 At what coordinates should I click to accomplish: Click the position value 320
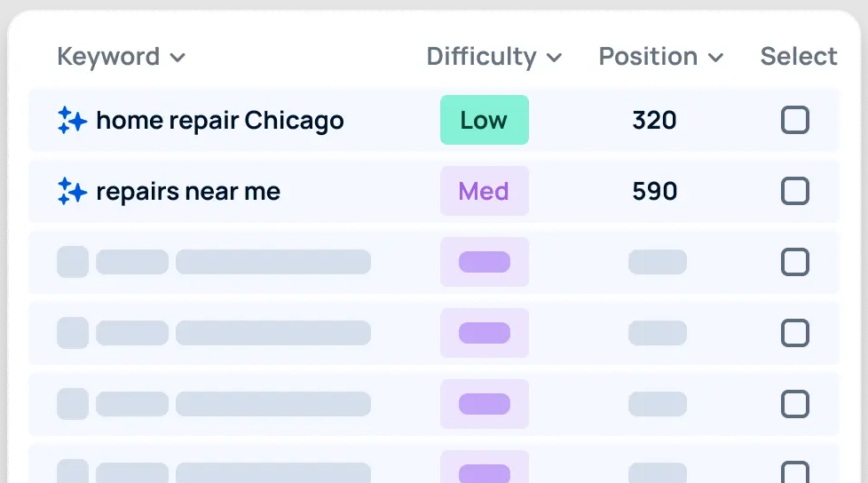(x=655, y=120)
